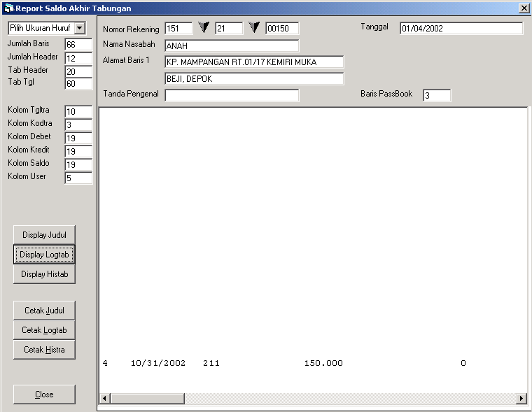
Task: Click the Kolom Saldo field
Action: 78,164
